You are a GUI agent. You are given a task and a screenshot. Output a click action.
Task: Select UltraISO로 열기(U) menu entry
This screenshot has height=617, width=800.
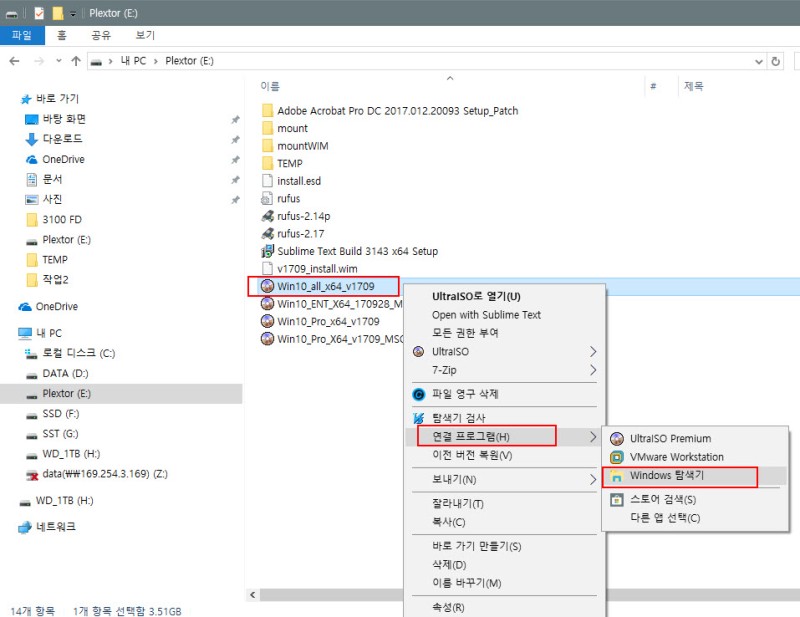pos(504,297)
